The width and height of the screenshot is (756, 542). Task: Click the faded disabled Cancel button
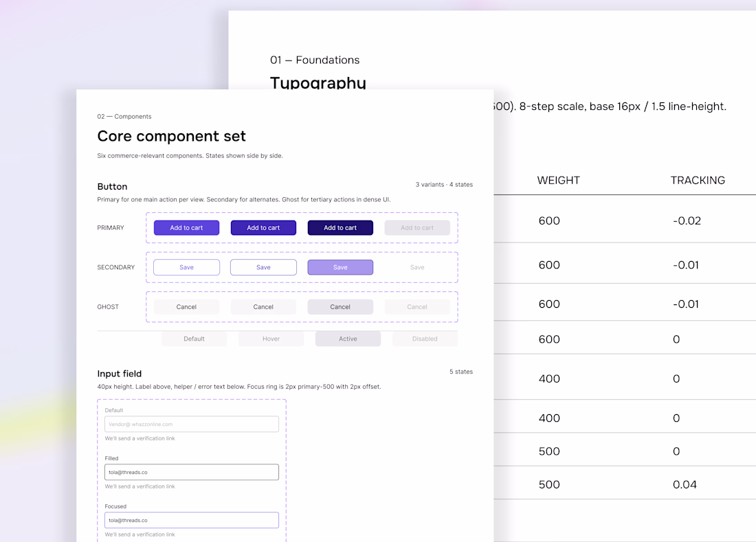417,306
